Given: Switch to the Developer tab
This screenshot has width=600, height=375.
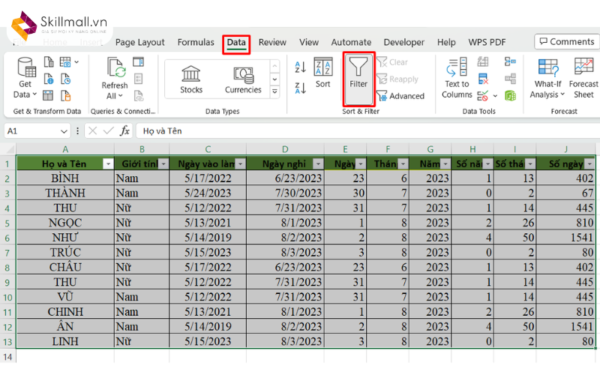Looking at the screenshot, I should pos(404,42).
